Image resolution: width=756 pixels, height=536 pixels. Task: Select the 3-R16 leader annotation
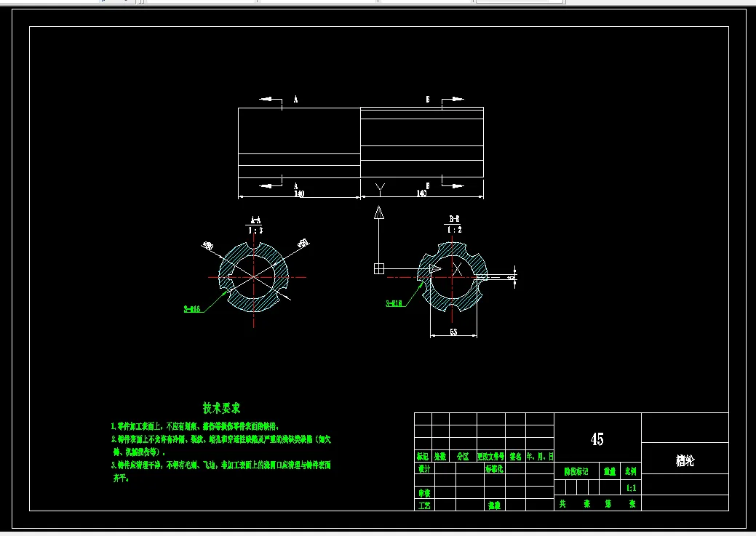tap(192, 309)
